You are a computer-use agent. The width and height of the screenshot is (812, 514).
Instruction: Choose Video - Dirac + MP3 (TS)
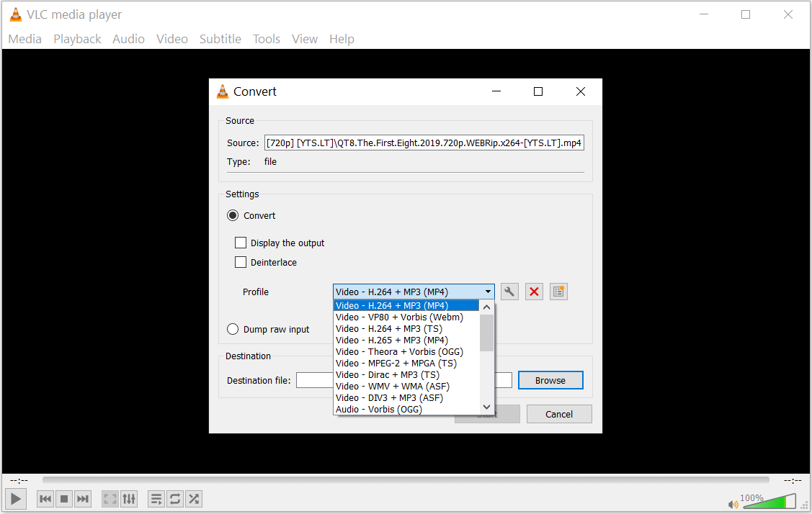pyautogui.click(x=406, y=375)
